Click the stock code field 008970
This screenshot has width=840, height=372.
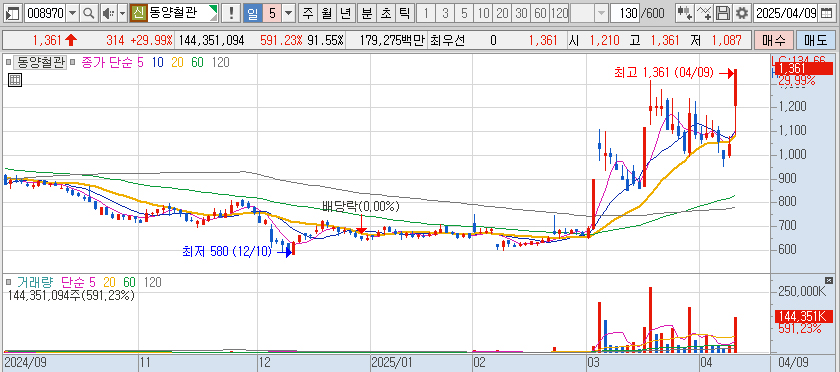46,13
